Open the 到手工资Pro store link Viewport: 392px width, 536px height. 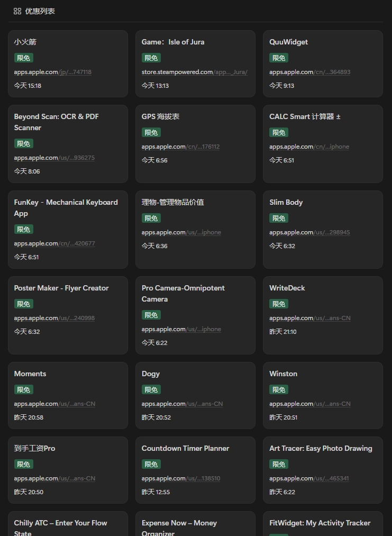54,478
